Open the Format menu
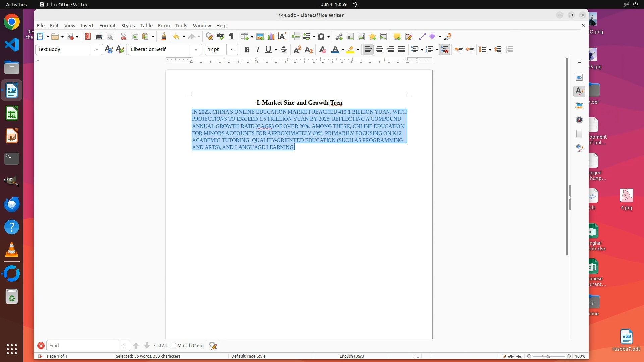The width and height of the screenshot is (644, 362). point(107,26)
